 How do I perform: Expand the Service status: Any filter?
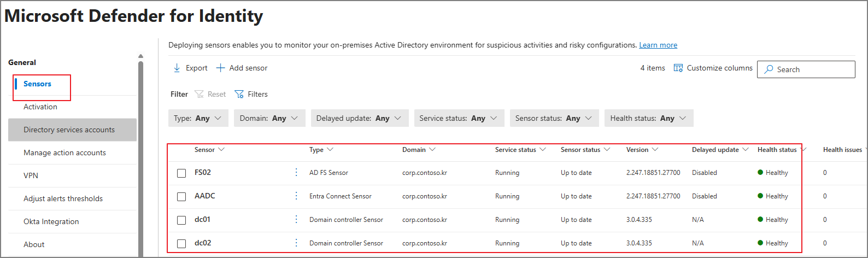[x=459, y=118]
